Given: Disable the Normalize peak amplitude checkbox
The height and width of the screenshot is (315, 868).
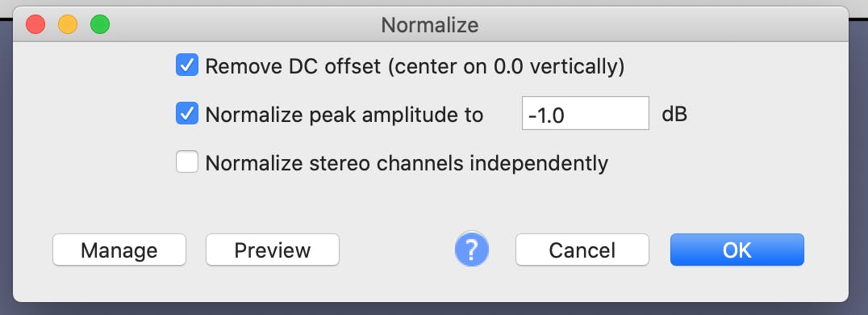Looking at the screenshot, I should (x=187, y=113).
